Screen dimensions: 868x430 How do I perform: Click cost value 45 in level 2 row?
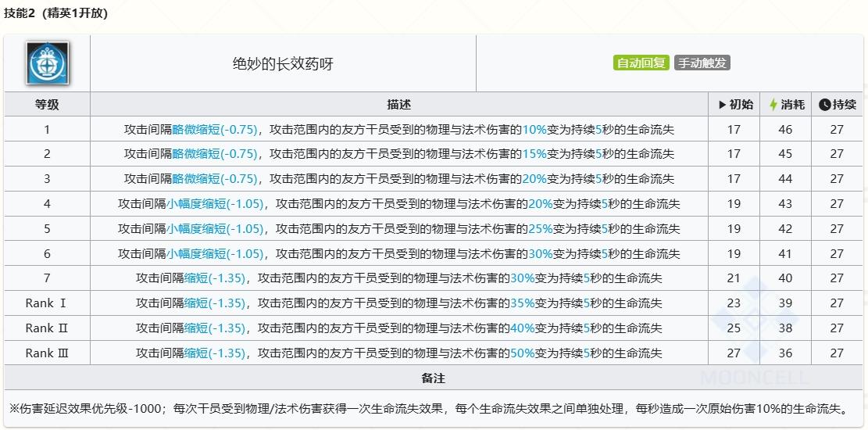coord(785,154)
